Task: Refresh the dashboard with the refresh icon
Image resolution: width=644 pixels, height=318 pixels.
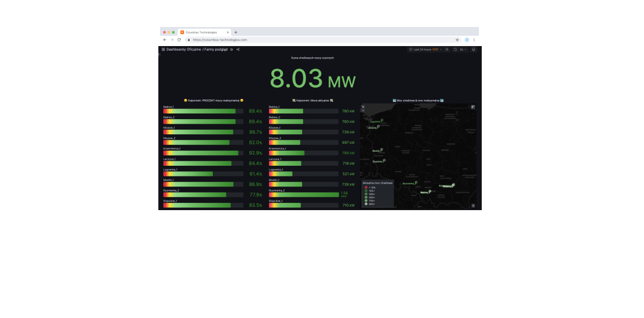Action: click(455, 49)
